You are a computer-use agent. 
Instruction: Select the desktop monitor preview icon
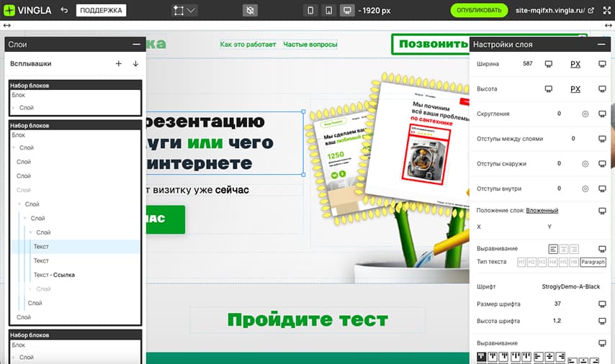(348, 11)
